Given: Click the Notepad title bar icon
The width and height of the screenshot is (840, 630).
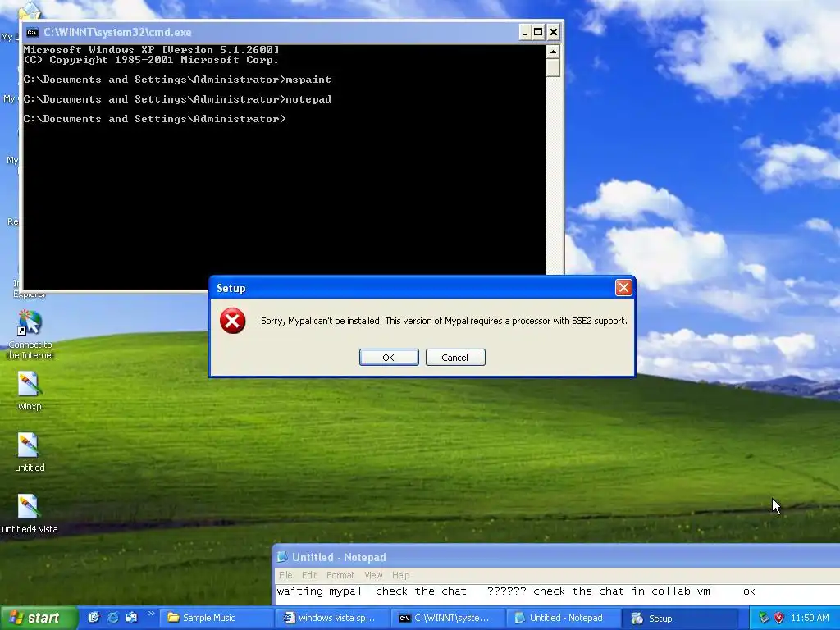Looking at the screenshot, I should tap(282, 557).
